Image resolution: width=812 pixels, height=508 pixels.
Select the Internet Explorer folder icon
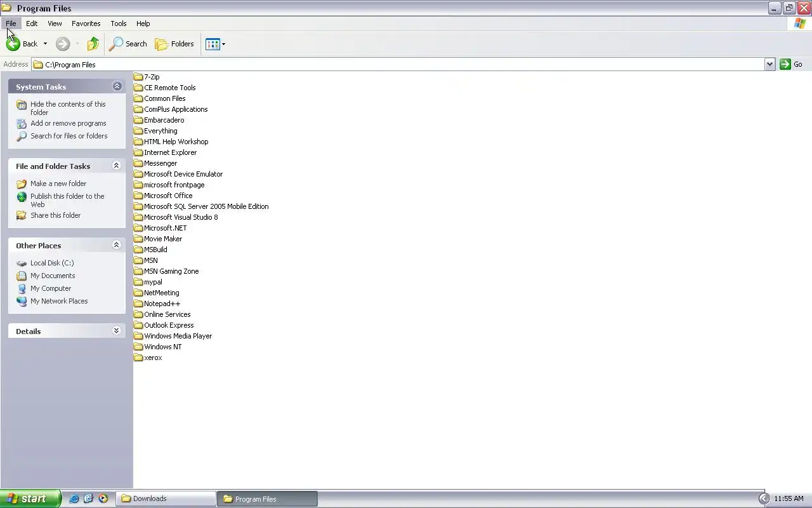point(138,152)
